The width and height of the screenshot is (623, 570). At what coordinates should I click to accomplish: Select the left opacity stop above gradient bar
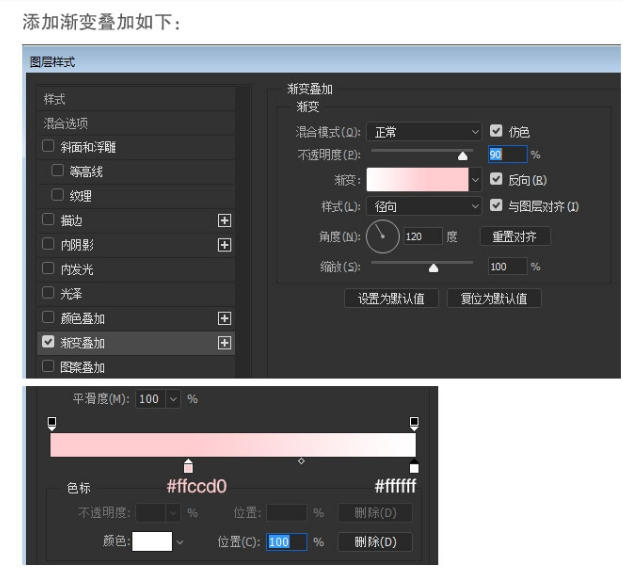point(52,424)
